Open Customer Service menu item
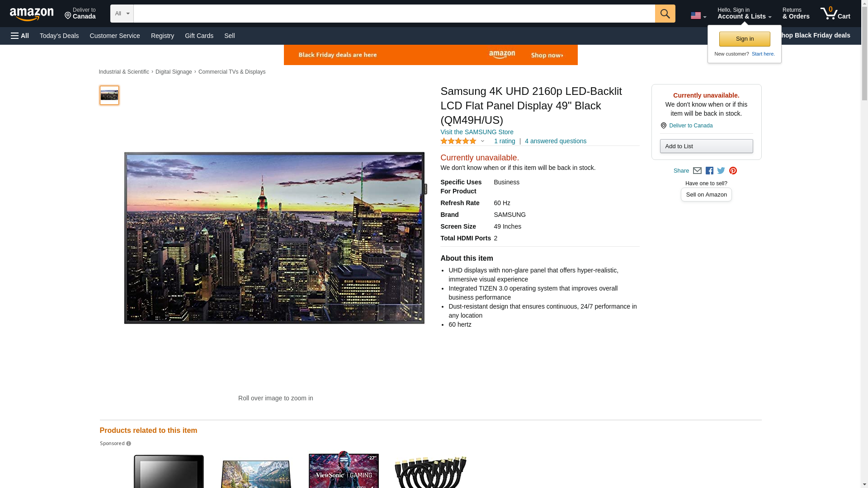Image resolution: width=868 pixels, height=488 pixels. coord(115,36)
